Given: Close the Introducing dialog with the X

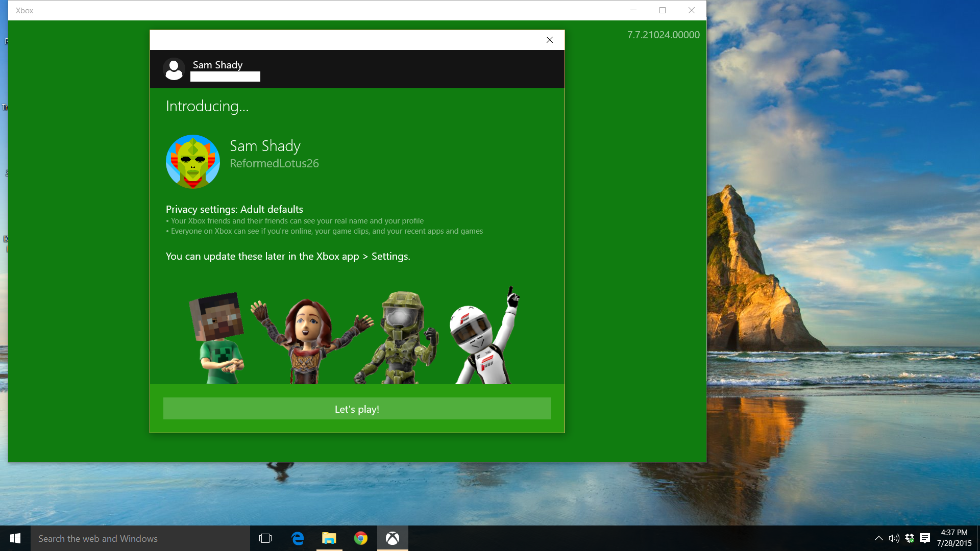Looking at the screenshot, I should (x=550, y=40).
